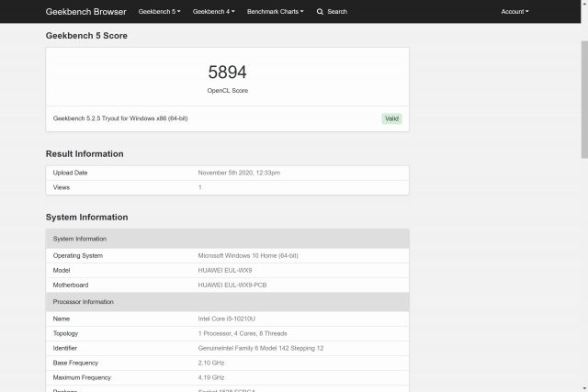Image resolution: width=588 pixels, height=392 pixels.
Task: Select the GenuineIntel Family 6 Model 142 value
Action: pyautogui.click(x=261, y=348)
